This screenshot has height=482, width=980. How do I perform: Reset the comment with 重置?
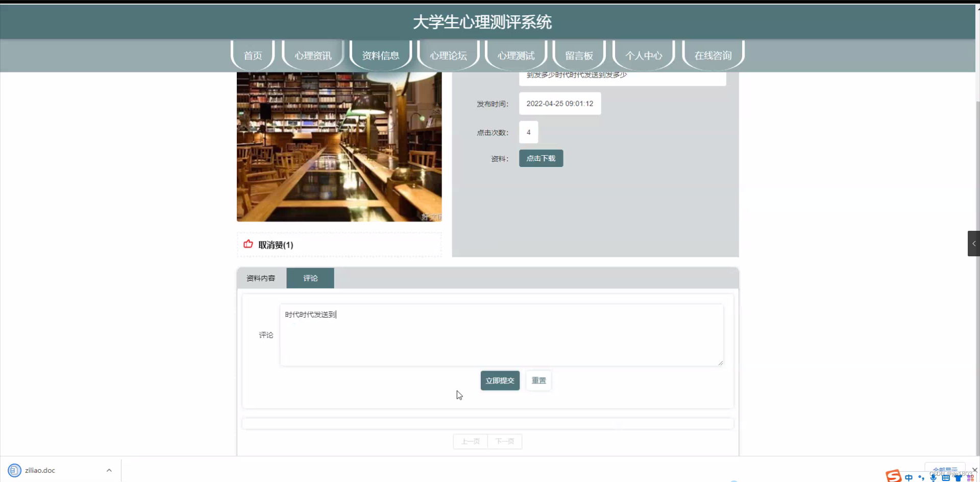[538, 380]
